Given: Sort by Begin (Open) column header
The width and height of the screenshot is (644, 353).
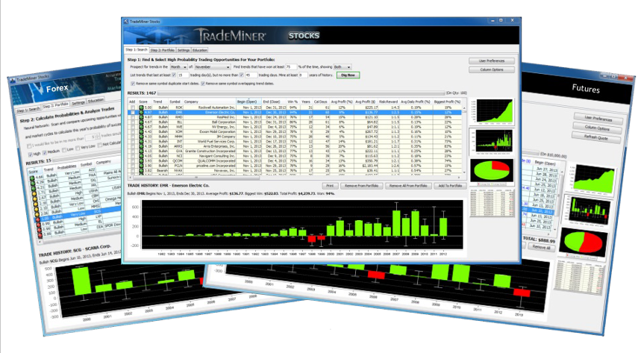Looking at the screenshot, I should pyautogui.click(x=249, y=102).
